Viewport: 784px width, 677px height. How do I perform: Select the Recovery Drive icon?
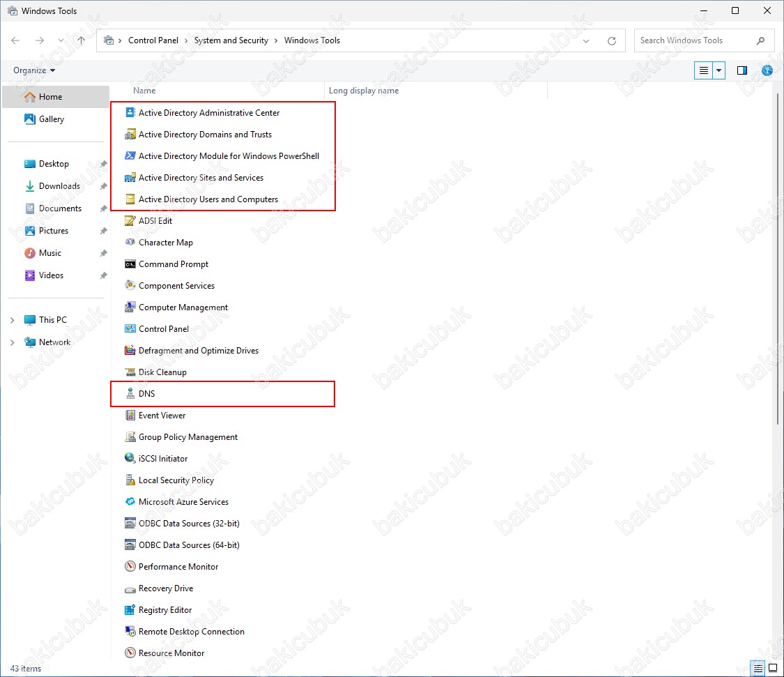pyautogui.click(x=130, y=588)
